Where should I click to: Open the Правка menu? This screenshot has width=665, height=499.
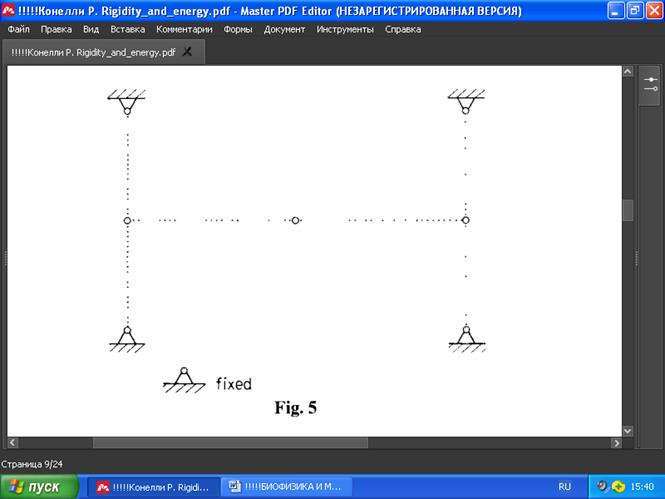click(x=56, y=29)
